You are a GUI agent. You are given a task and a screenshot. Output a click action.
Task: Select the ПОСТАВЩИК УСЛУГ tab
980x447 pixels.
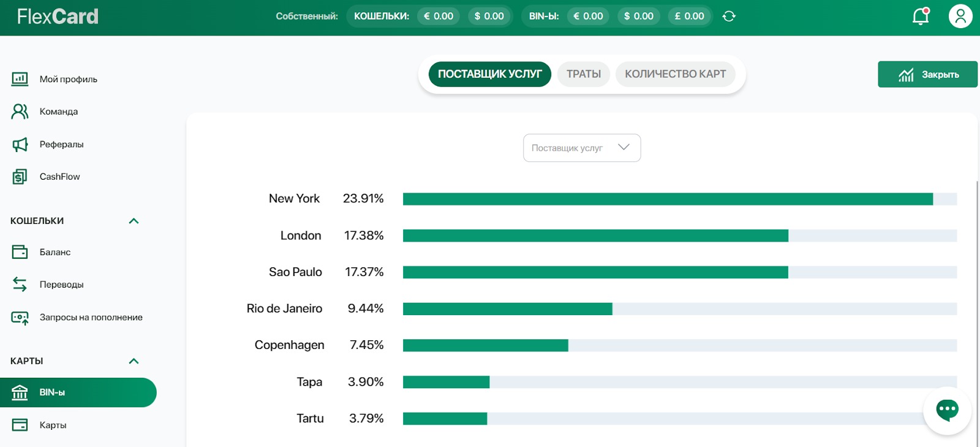point(489,74)
